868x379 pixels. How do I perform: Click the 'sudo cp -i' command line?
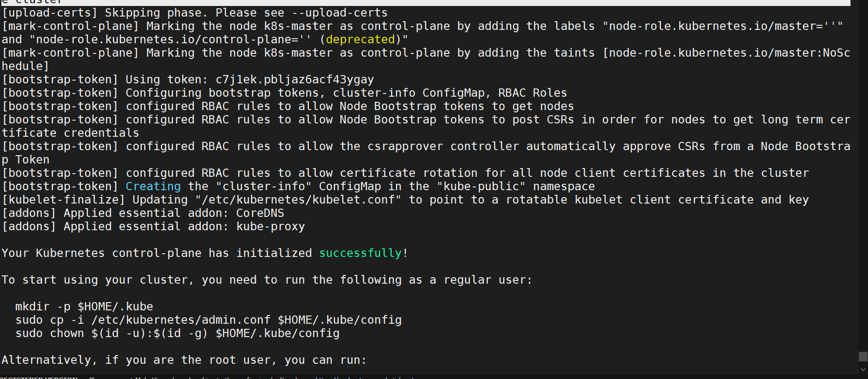208,320
